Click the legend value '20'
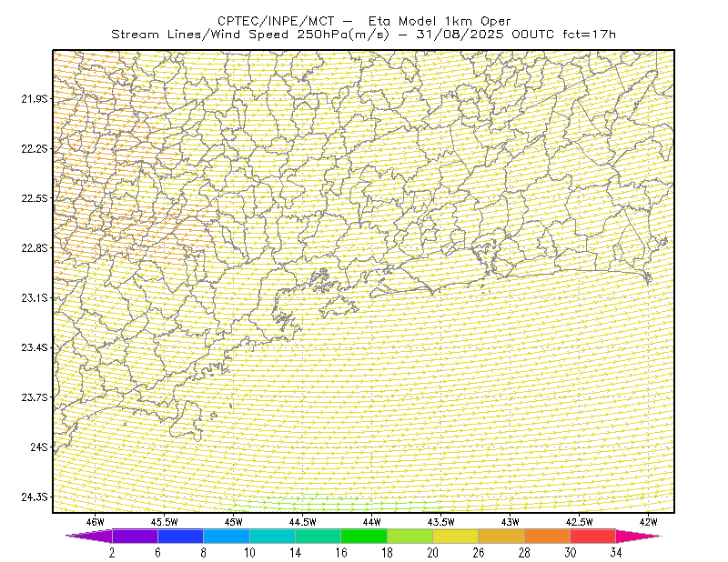 click(x=433, y=553)
